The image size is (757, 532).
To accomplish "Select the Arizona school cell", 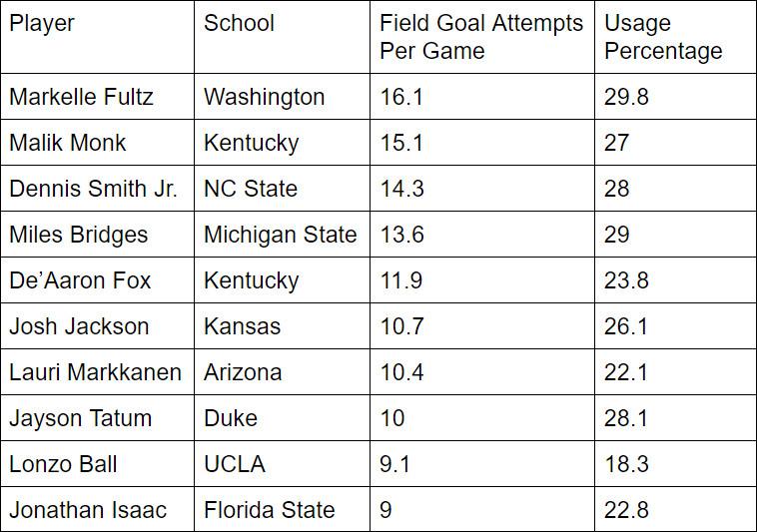I will coord(242,372).
